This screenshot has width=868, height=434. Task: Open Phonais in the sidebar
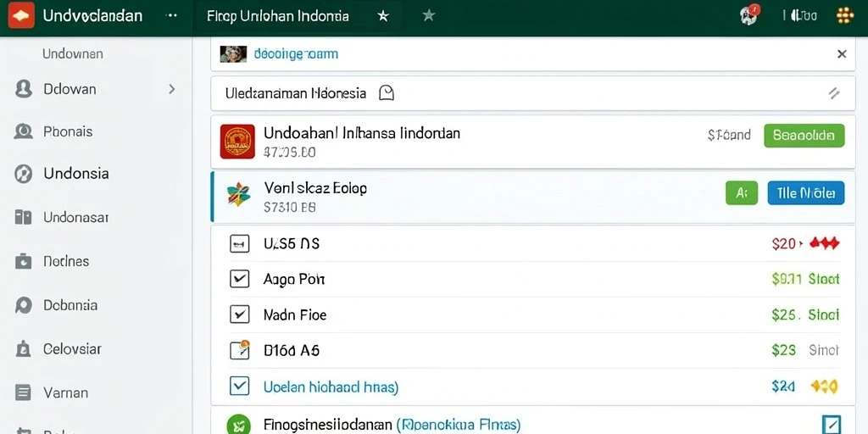pyautogui.click(x=68, y=131)
